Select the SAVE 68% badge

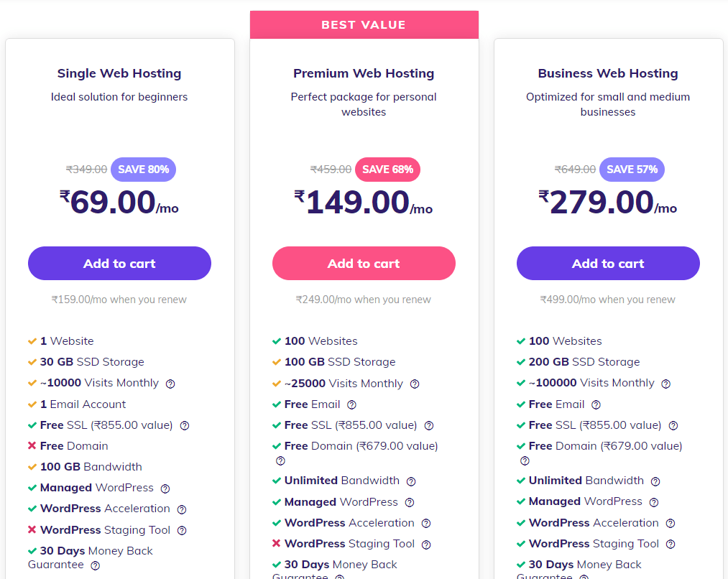(387, 170)
